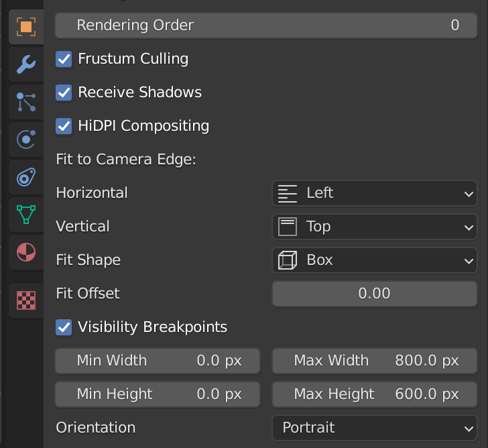Click the Rendering Order field
Image resolution: width=488 pixels, height=448 pixels.
[266, 25]
